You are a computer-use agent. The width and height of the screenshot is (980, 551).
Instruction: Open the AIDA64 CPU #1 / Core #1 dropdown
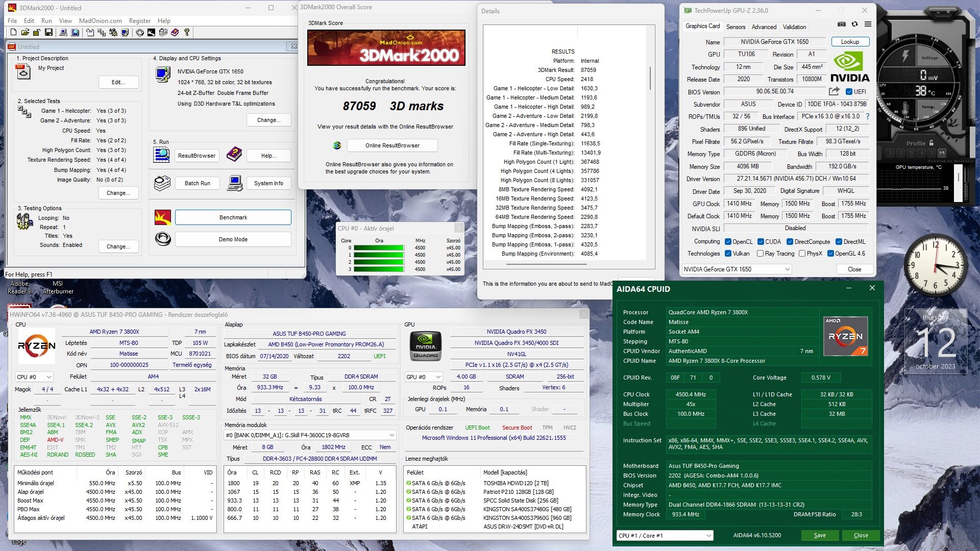(665, 535)
